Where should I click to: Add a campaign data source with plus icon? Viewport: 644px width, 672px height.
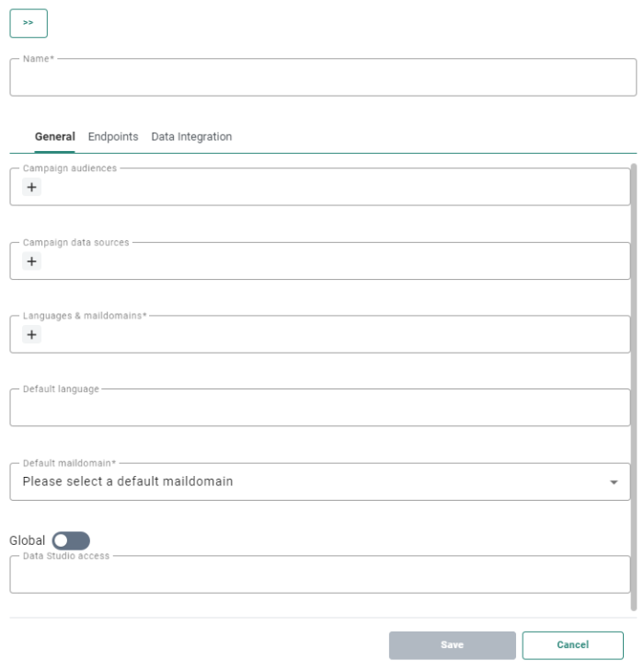click(31, 261)
